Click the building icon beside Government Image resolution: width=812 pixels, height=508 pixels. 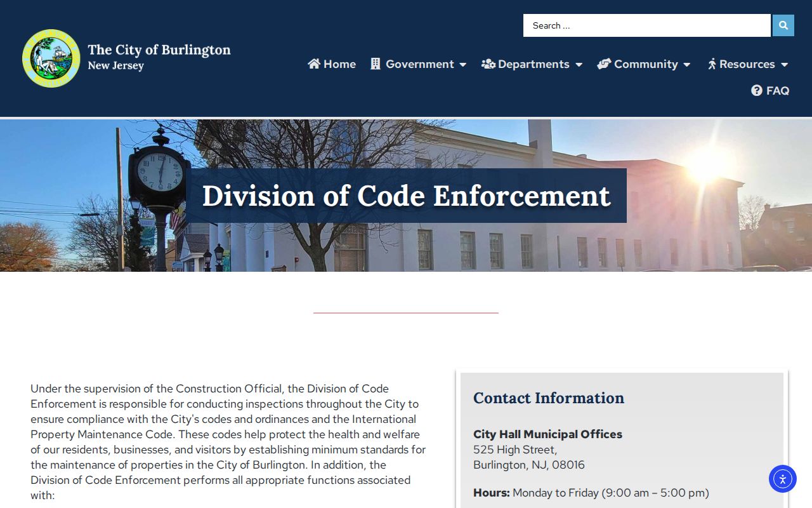click(x=376, y=64)
